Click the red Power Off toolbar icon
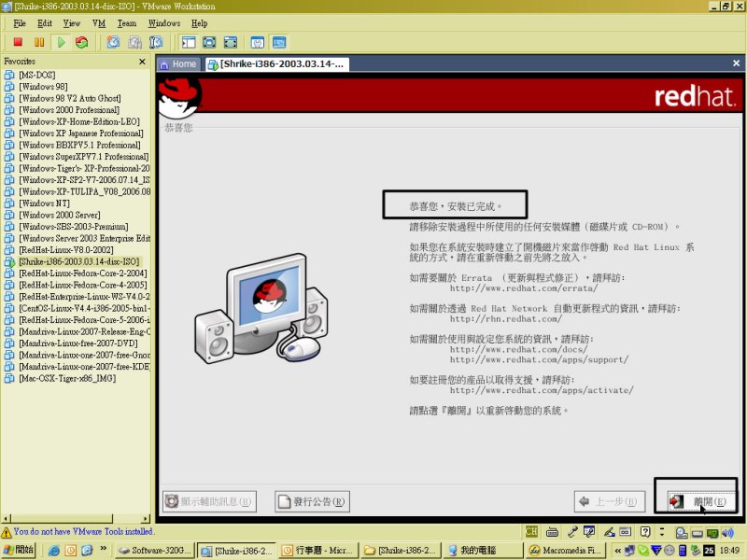The image size is (747, 560). pos(18,42)
